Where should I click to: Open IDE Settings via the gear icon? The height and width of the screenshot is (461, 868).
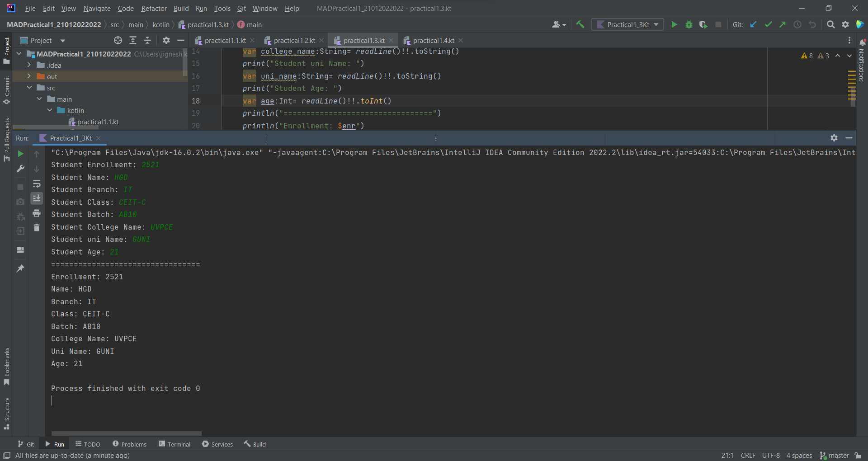[845, 24]
